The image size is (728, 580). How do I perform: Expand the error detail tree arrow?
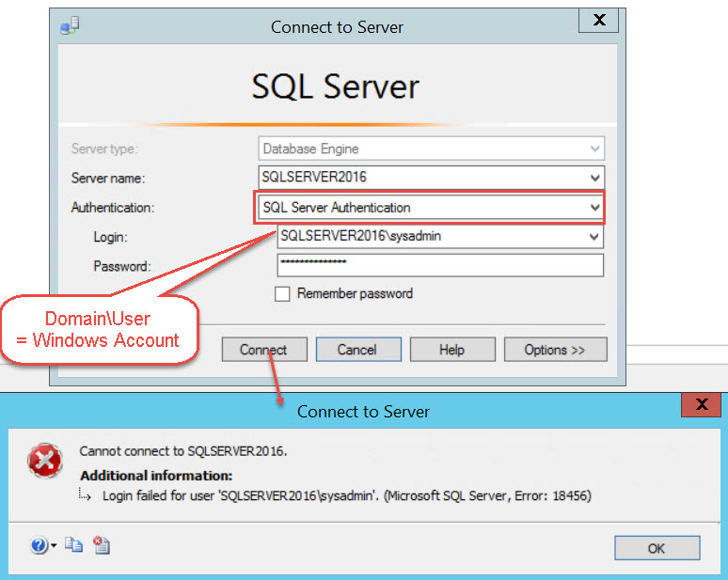85,494
